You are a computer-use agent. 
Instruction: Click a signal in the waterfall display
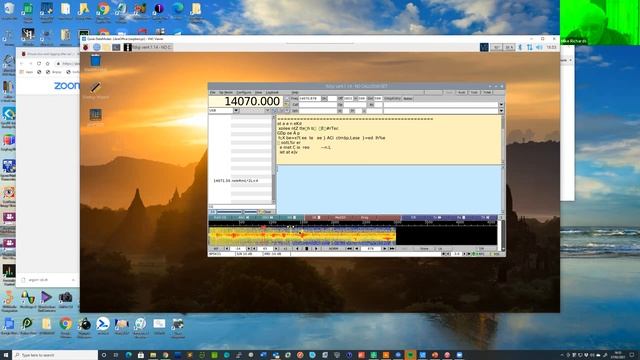(302, 236)
